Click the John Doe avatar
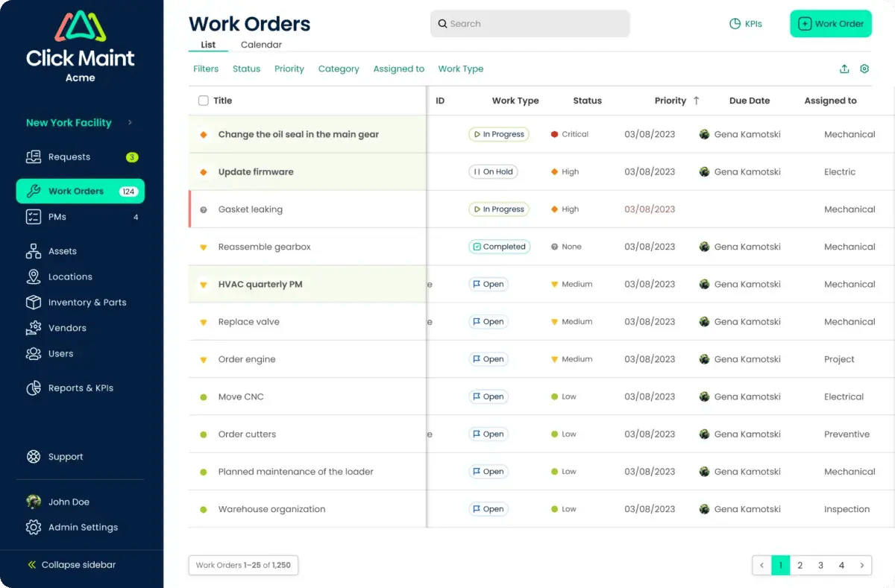895x588 pixels. coord(34,502)
